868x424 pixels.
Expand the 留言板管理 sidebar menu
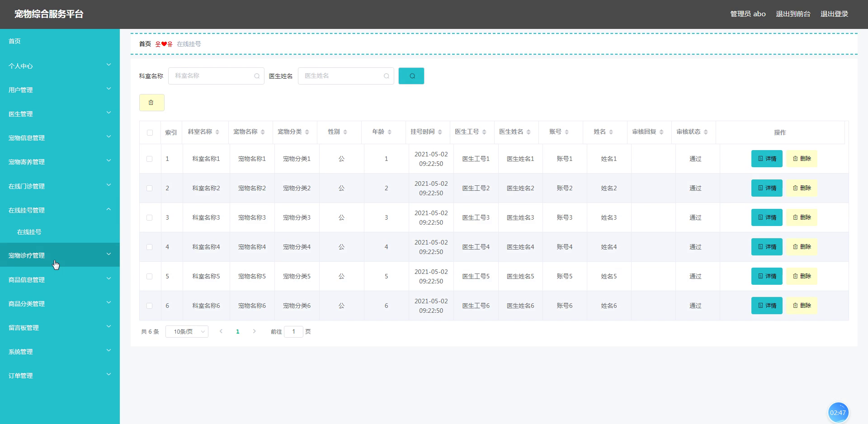[60, 327]
